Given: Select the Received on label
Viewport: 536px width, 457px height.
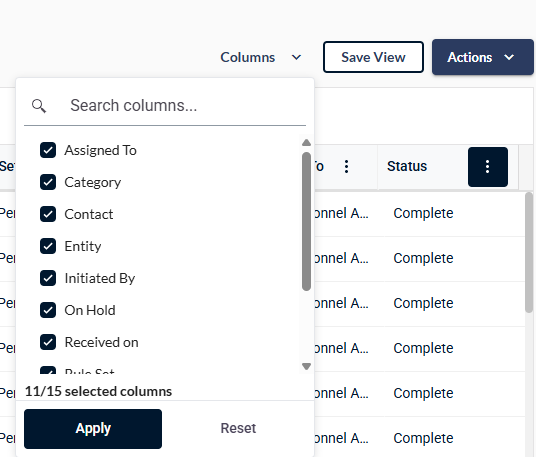Looking at the screenshot, I should [102, 342].
